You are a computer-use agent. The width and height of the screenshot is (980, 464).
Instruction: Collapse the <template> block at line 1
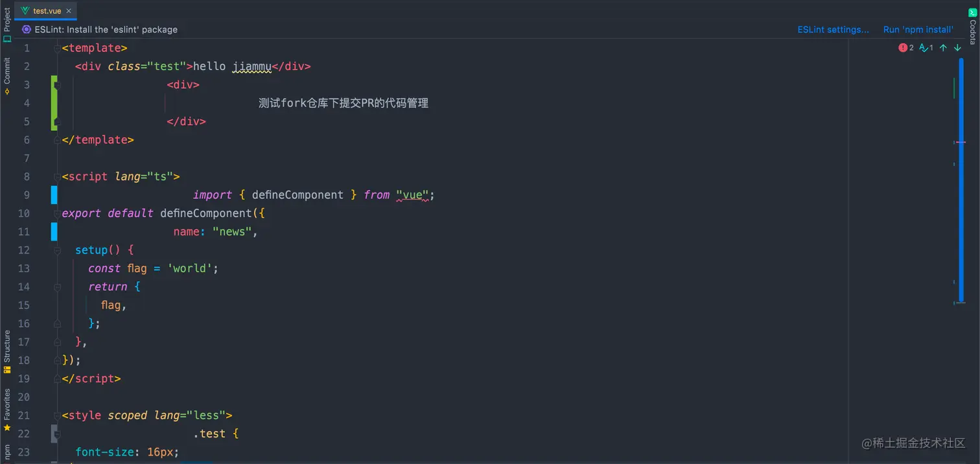(x=58, y=48)
